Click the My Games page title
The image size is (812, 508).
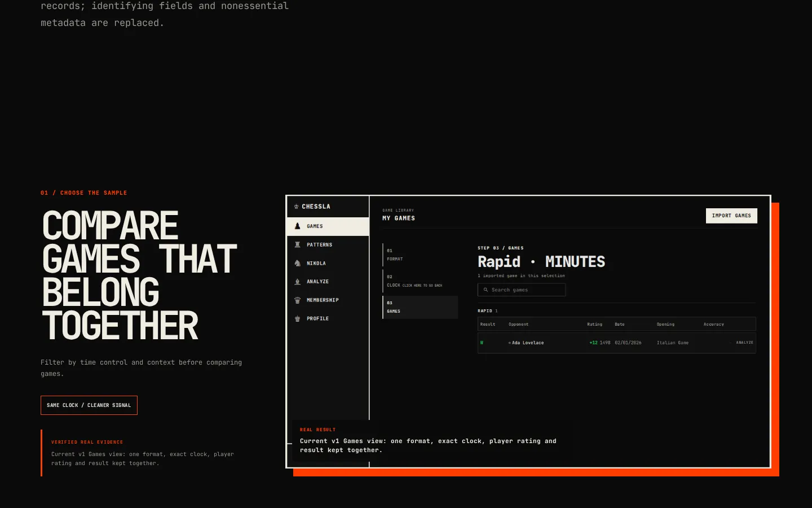coord(399,218)
